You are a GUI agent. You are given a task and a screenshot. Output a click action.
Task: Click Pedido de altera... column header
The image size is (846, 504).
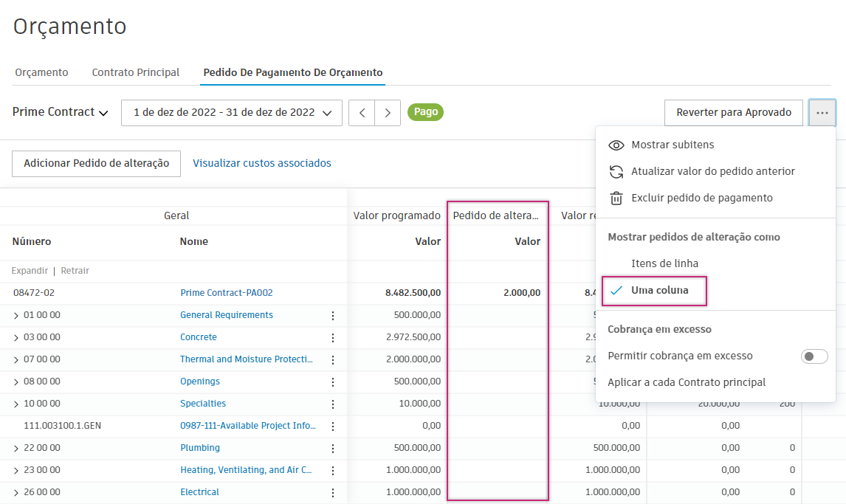click(x=496, y=215)
